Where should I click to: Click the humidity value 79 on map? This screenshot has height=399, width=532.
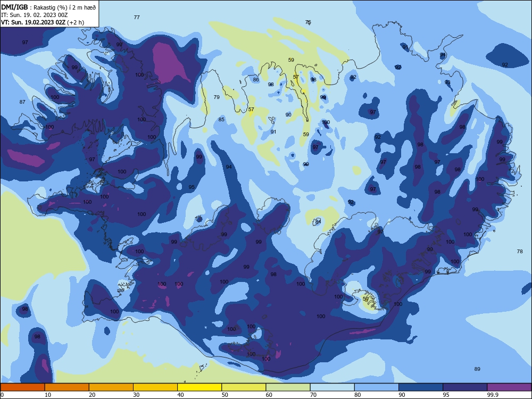coord(217,97)
